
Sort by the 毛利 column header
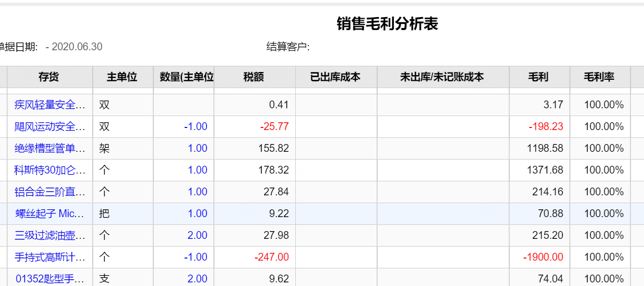[539, 77]
